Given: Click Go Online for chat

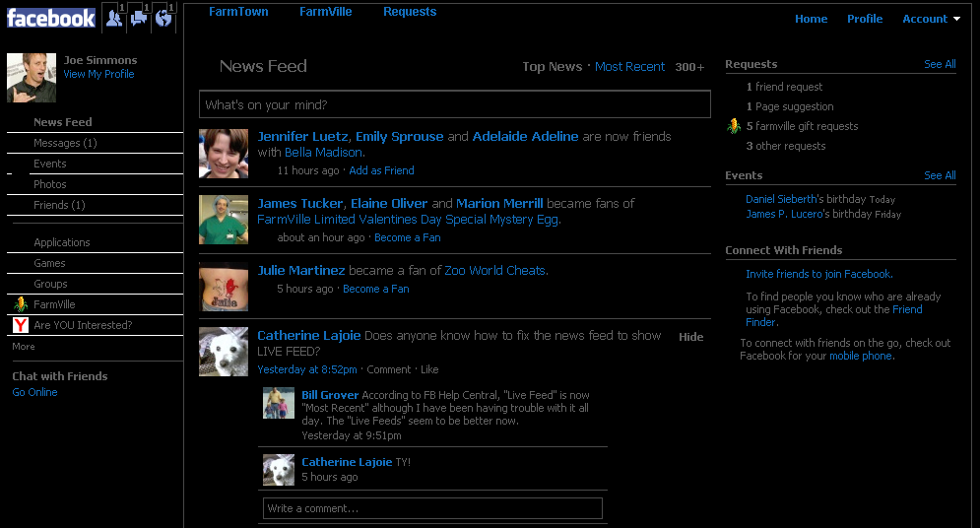Looking at the screenshot, I should pyautogui.click(x=35, y=392).
